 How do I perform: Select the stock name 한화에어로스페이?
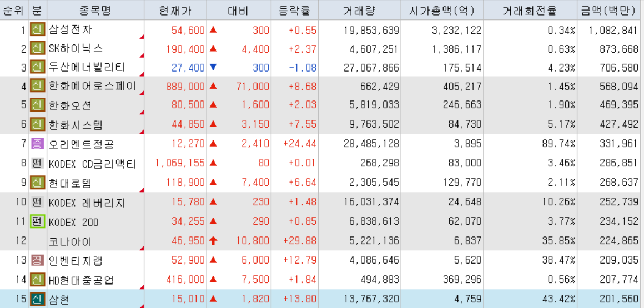point(92,86)
